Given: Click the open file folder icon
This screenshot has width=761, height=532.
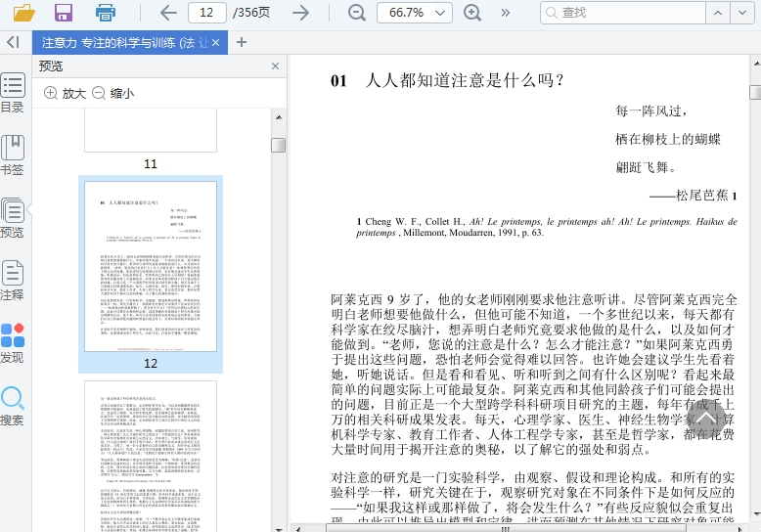Looking at the screenshot, I should pyautogui.click(x=23, y=13).
